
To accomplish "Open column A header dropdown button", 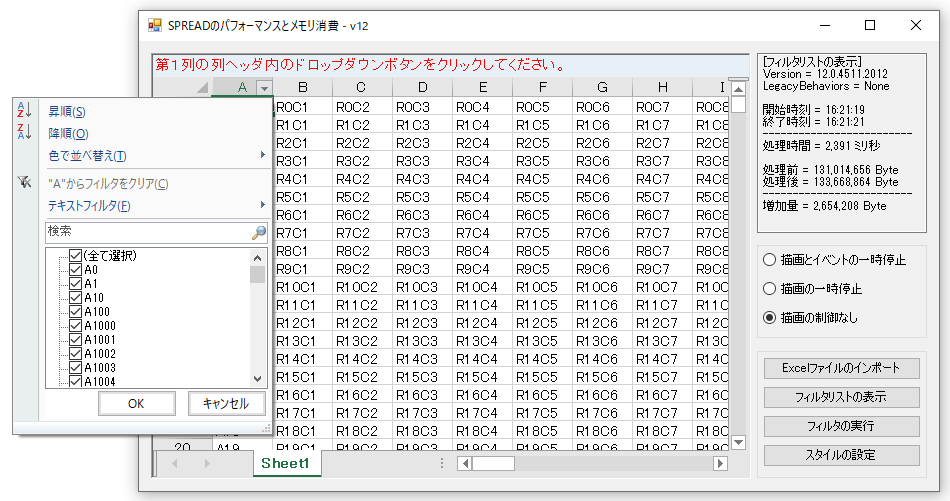I will tap(264, 88).
